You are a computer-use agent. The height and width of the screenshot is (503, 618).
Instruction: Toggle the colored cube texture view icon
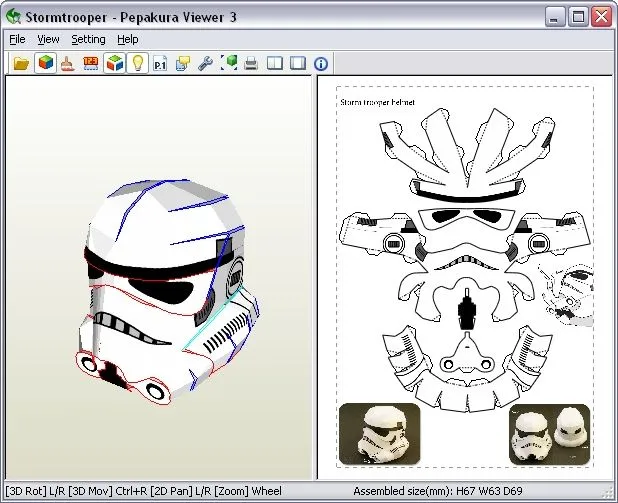[x=45, y=63]
